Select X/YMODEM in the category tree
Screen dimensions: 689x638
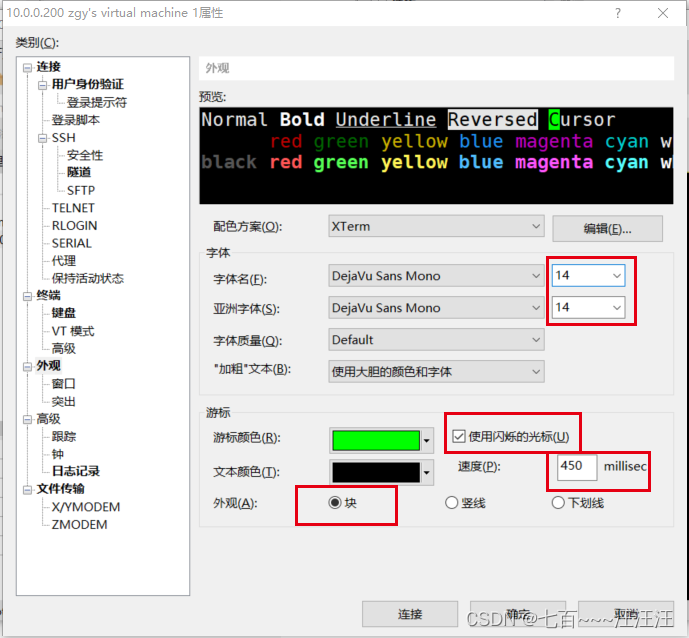coord(86,507)
